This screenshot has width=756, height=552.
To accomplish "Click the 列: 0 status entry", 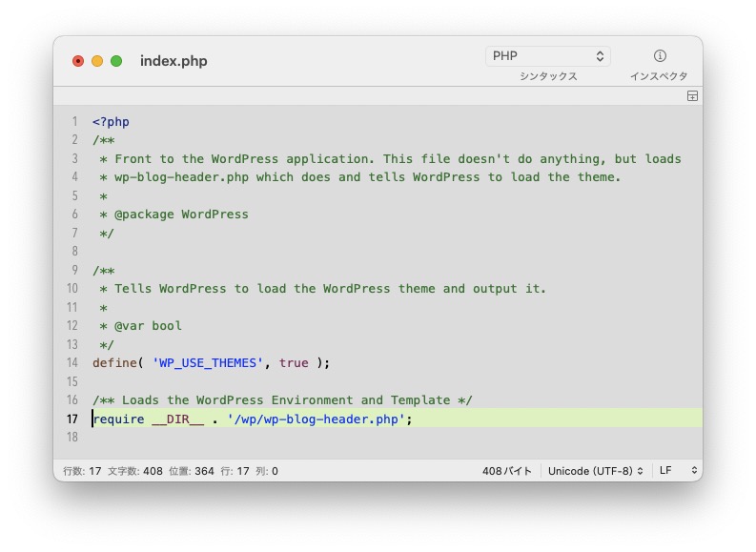I will (x=267, y=471).
